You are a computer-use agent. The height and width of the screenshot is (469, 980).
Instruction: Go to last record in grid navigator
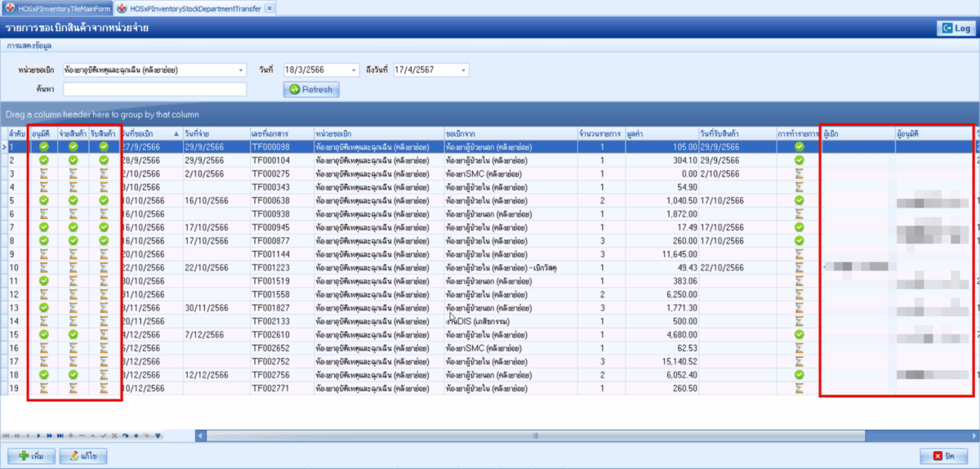tap(61, 435)
